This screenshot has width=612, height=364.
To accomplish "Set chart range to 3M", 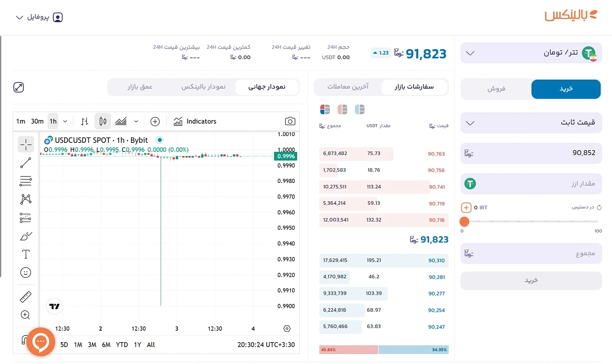I will tap(92, 345).
